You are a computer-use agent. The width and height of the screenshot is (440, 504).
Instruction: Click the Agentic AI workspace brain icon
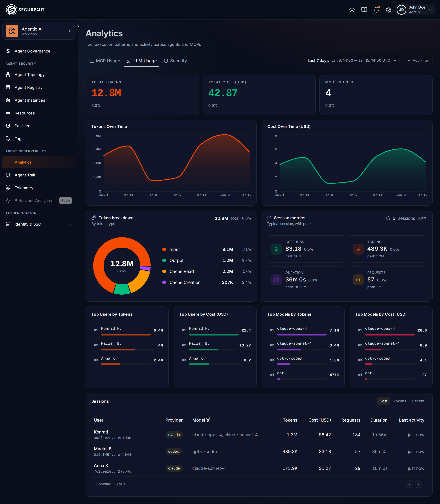coord(12,31)
